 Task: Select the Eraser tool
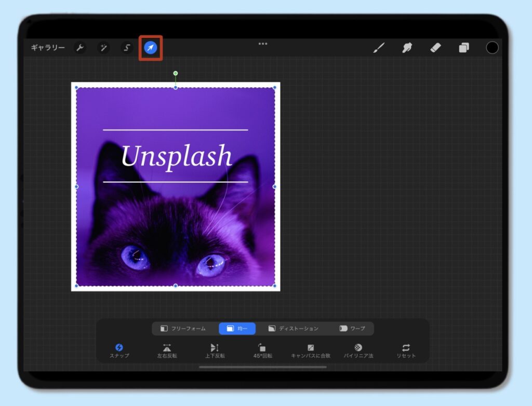point(436,48)
